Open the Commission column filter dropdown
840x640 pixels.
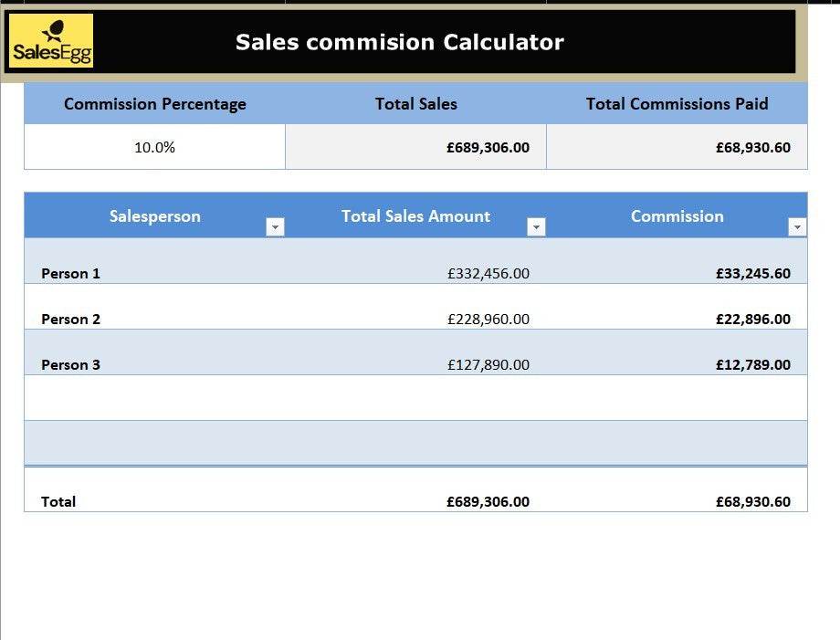point(797,227)
